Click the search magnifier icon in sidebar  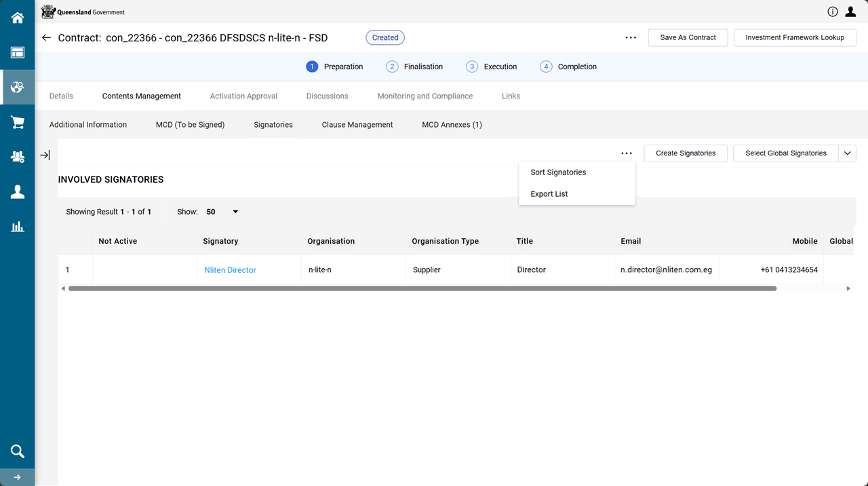click(x=18, y=451)
